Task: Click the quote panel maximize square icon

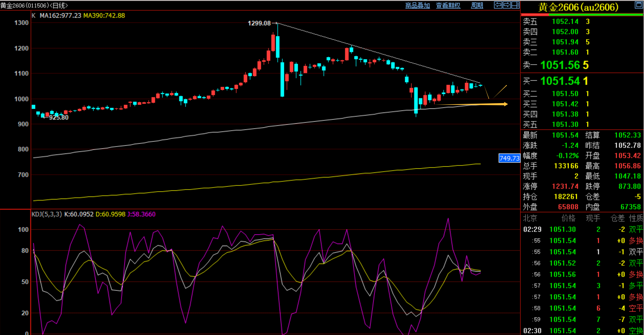Action: coord(639,5)
